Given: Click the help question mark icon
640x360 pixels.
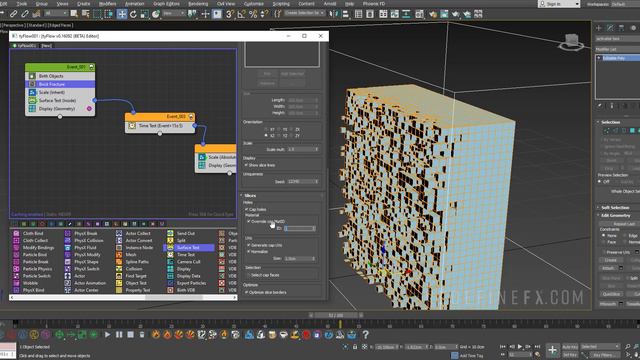Looking at the screenshot, I should coord(365,335).
